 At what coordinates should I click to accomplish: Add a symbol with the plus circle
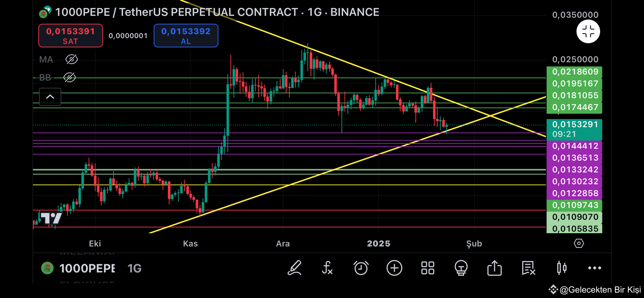pyautogui.click(x=394, y=268)
